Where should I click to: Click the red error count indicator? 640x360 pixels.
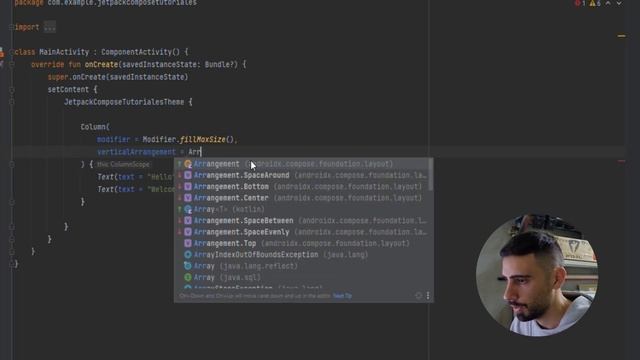tap(580, 3)
